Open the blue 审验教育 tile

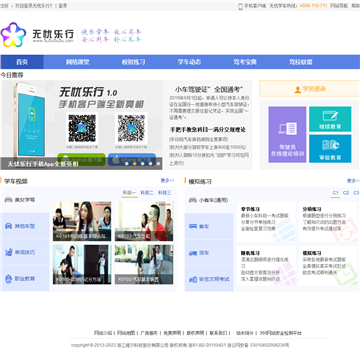(330, 149)
